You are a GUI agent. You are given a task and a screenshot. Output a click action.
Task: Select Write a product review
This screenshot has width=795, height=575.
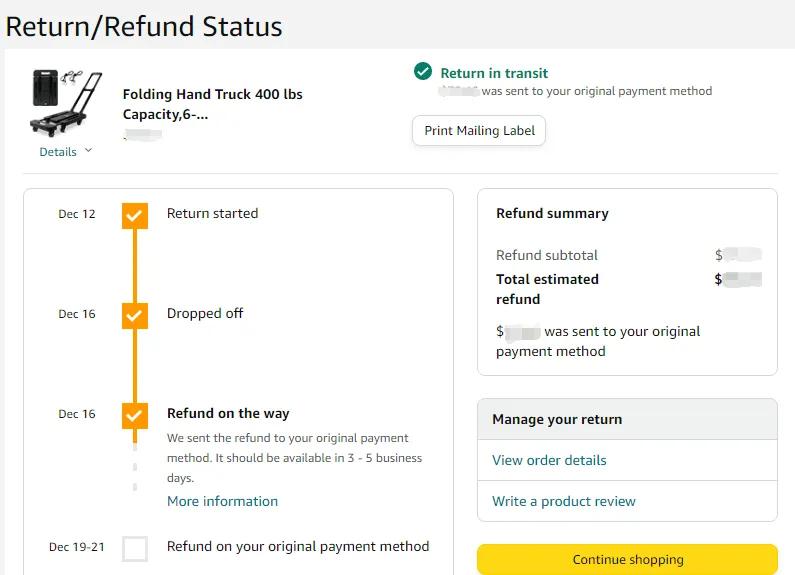tap(563, 501)
